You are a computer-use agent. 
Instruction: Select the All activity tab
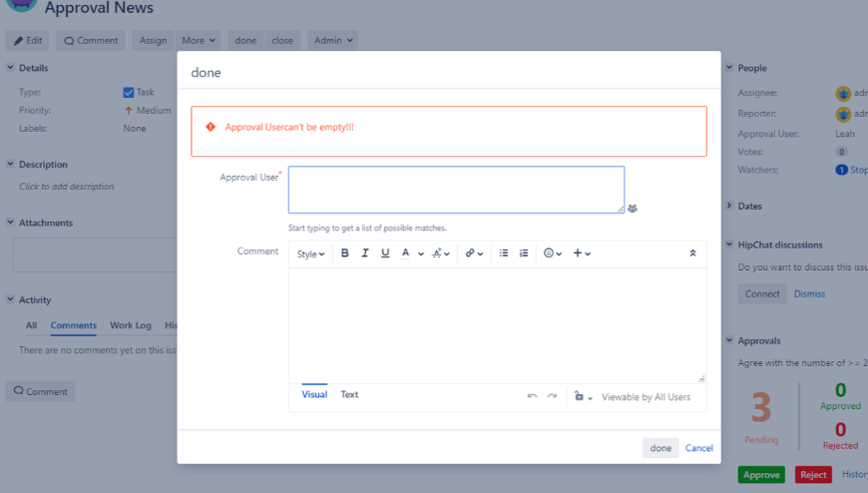click(31, 325)
